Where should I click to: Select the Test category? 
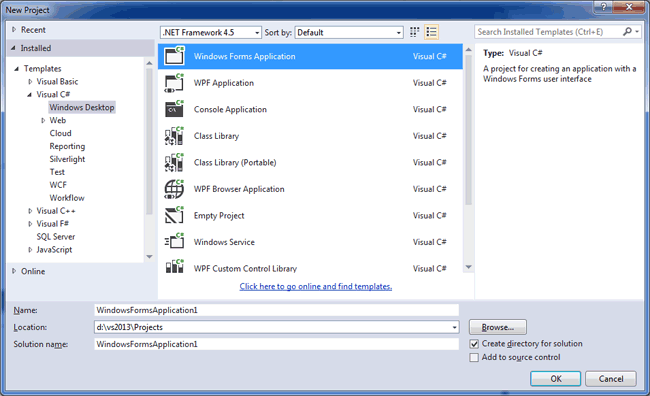[57, 172]
